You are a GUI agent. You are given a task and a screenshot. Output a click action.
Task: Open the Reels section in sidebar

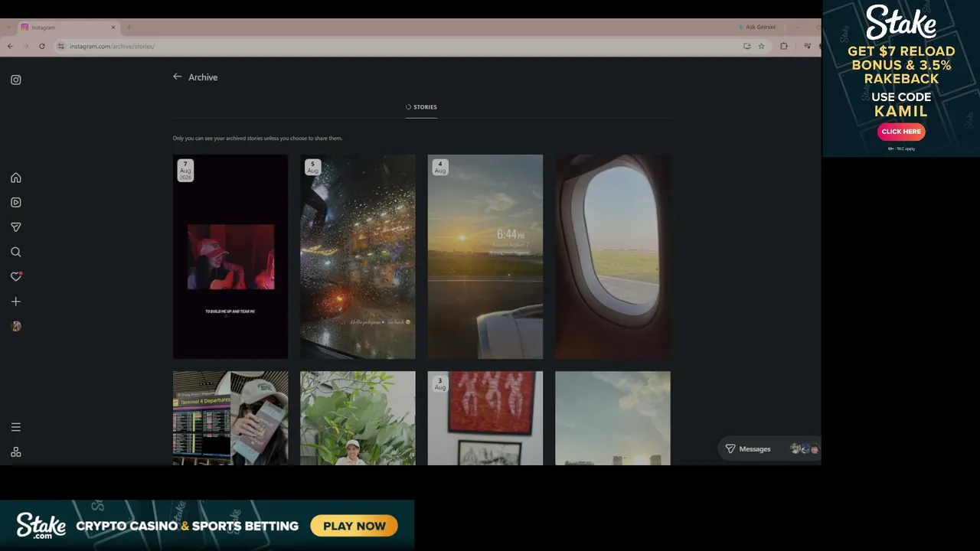(x=15, y=203)
